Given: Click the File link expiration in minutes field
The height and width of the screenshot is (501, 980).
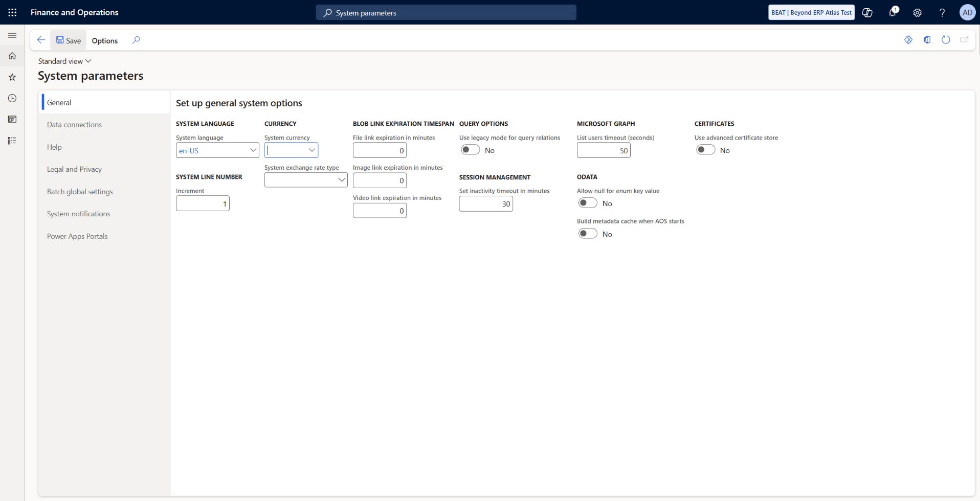Looking at the screenshot, I should click(x=380, y=150).
